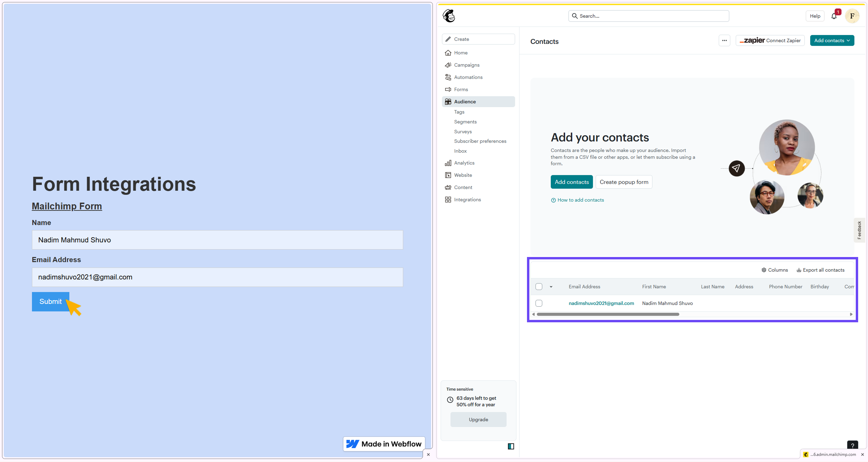This screenshot has width=868, height=462.
Task: Click the Mailchimp search box
Action: click(x=648, y=16)
